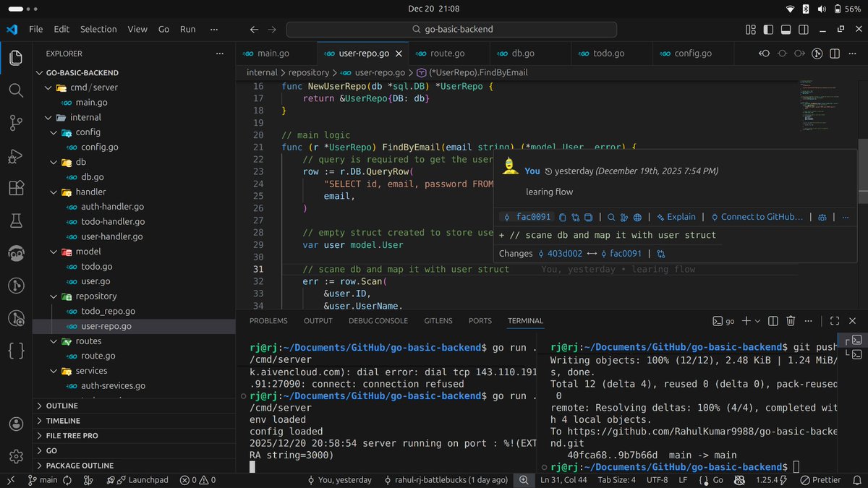
Task: Toggle the bottom panel layout button
Action: [x=786, y=30]
